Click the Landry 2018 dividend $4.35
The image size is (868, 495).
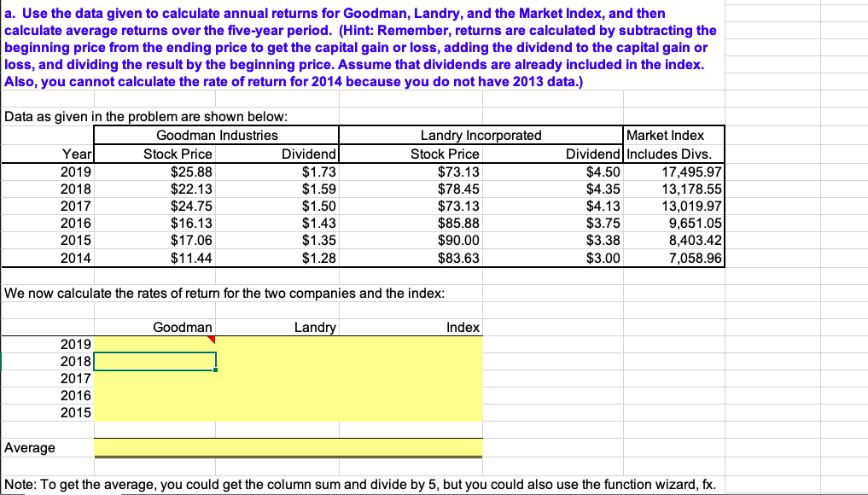[603, 189]
